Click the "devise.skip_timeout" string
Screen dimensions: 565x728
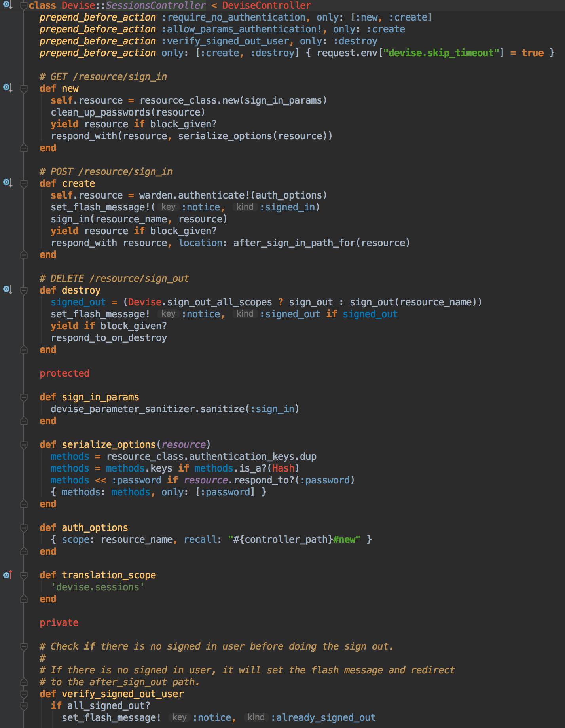(x=441, y=53)
